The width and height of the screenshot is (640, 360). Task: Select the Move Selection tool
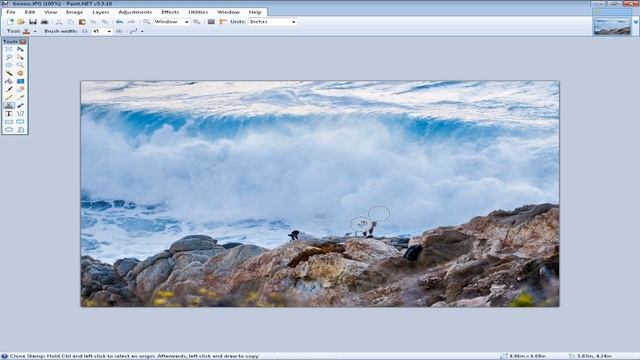20,57
